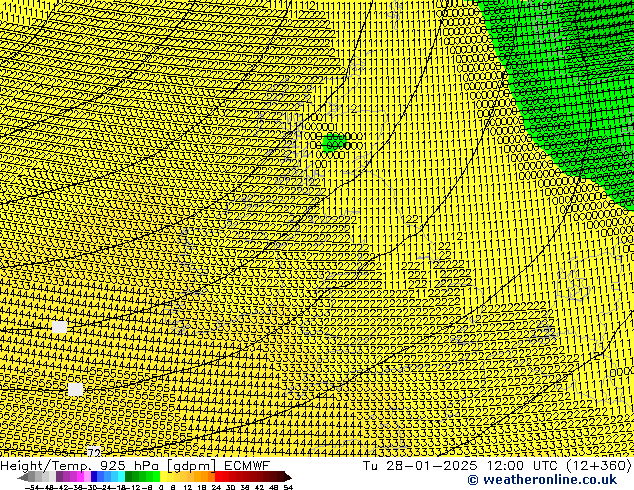This screenshot has height=490, width=634.
Task: Click the cyan legend swatch above -18
Action: tap(121, 477)
